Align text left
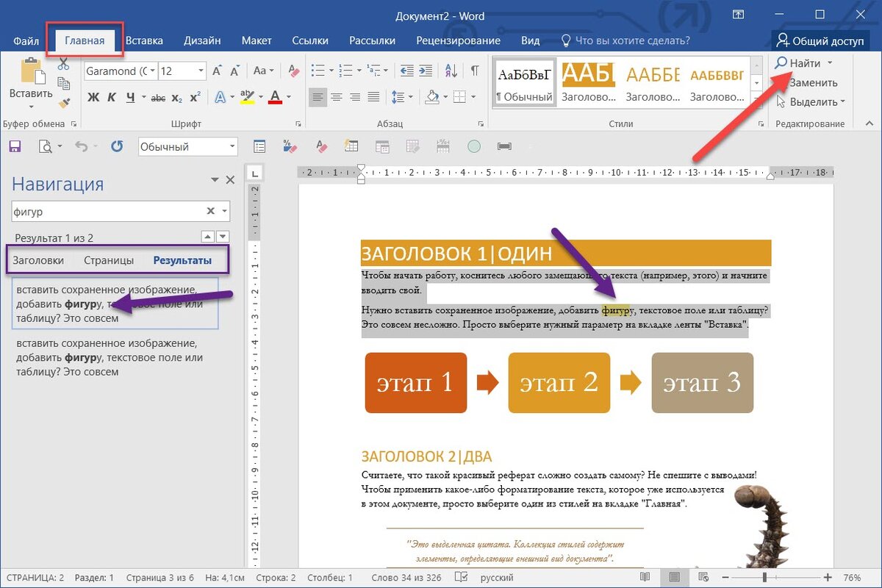This screenshot has width=882, height=588. (318, 97)
